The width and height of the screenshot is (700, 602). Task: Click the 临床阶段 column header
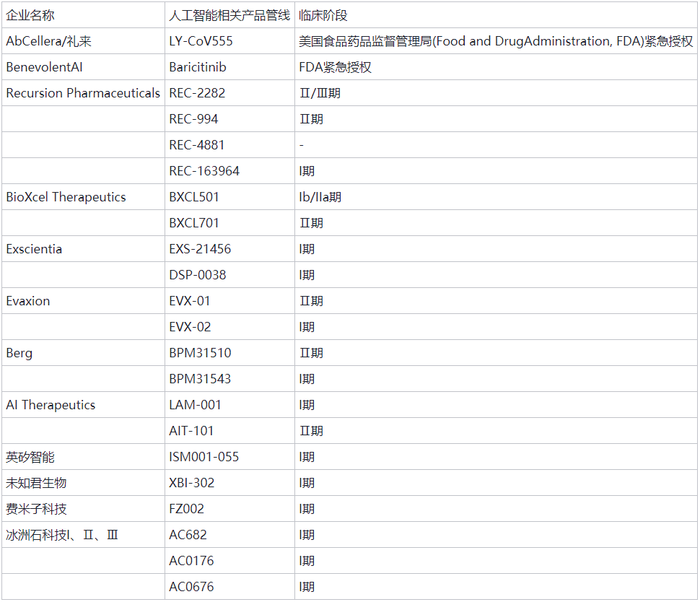(x=323, y=15)
